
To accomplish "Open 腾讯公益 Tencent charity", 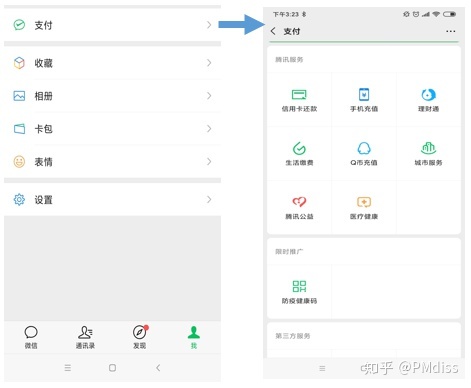I will click(299, 208).
